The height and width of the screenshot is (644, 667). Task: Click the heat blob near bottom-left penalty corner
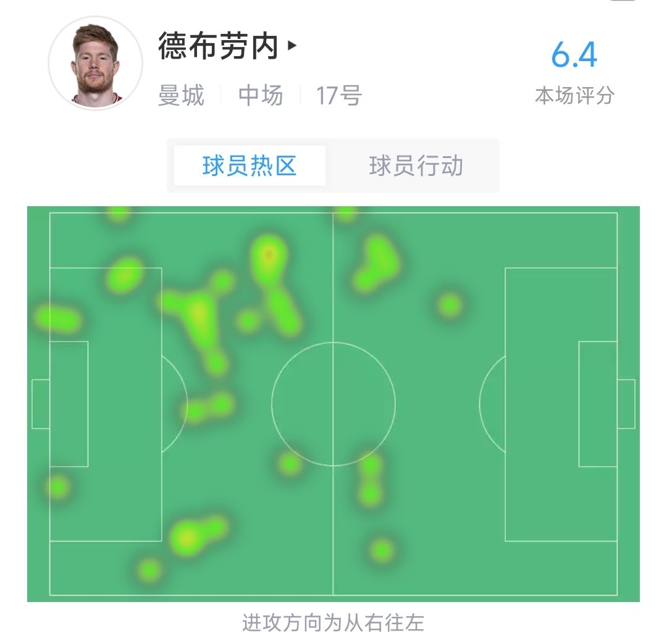[196, 534]
